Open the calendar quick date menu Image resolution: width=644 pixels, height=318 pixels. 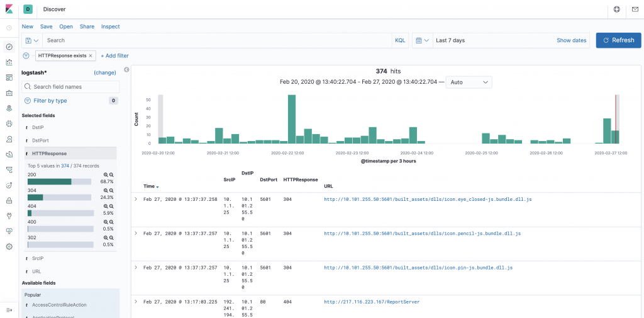[422, 40]
